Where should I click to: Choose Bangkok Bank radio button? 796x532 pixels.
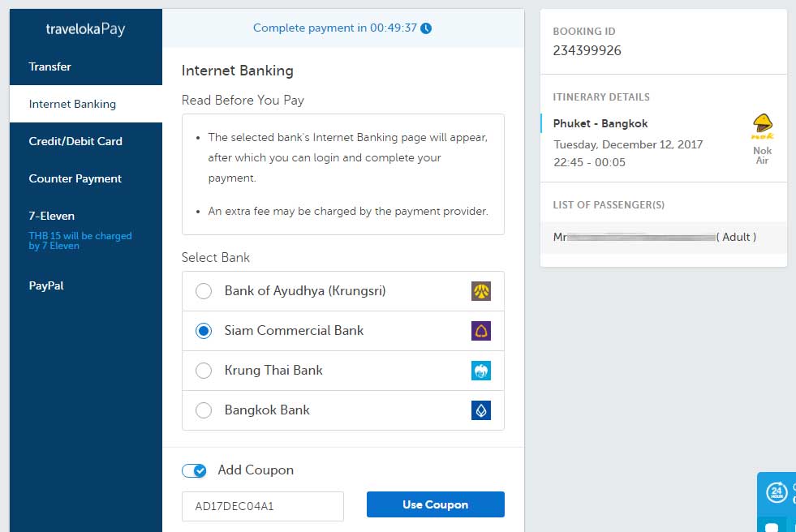[x=204, y=410]
